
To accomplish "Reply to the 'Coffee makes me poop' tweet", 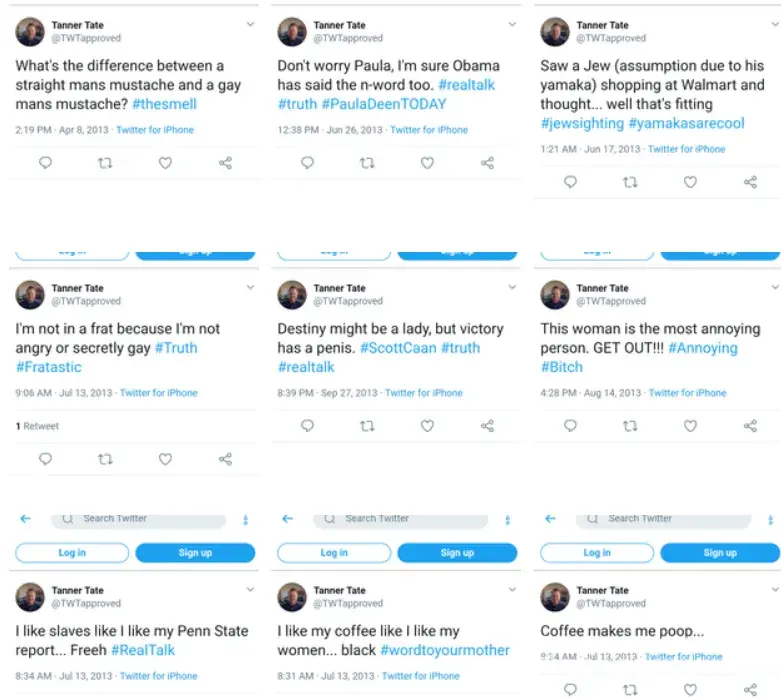I will tap(570, 689).
